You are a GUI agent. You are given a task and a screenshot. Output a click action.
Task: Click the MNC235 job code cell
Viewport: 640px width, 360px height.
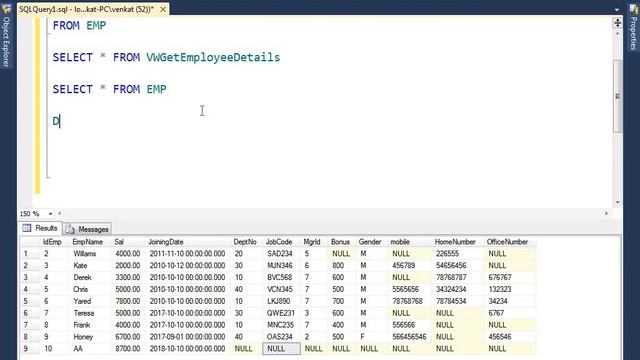282,325
